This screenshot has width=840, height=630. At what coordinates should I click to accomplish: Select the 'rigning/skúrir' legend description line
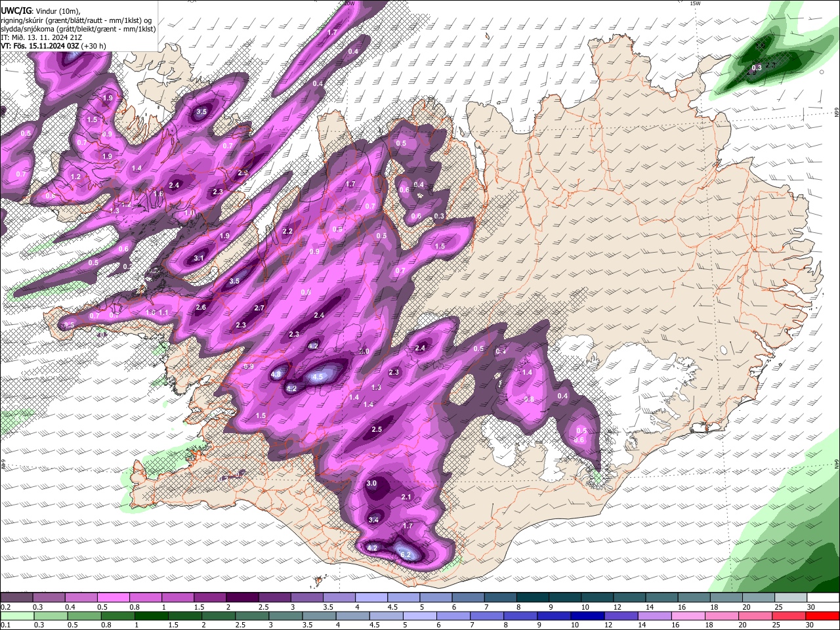tap(76, 20)
